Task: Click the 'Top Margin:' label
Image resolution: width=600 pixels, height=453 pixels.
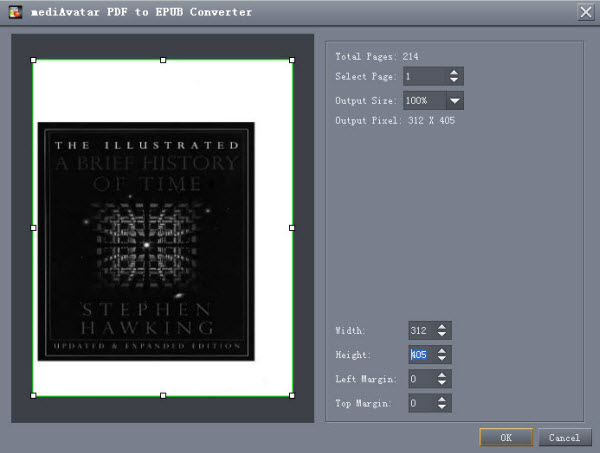Action: pyautogui.click(x=364, y=403)
